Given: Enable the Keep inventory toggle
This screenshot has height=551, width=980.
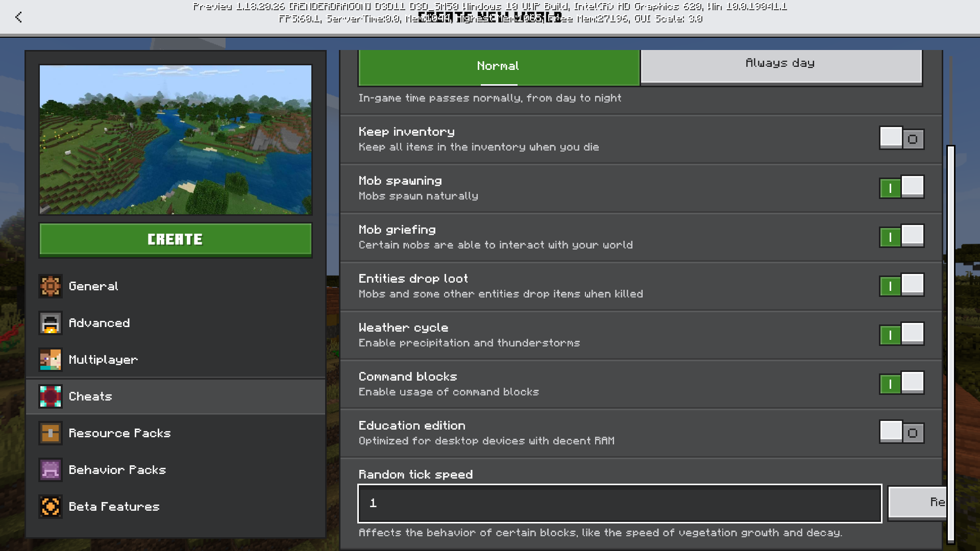Looking at the screenshot, I should [901, 138].
